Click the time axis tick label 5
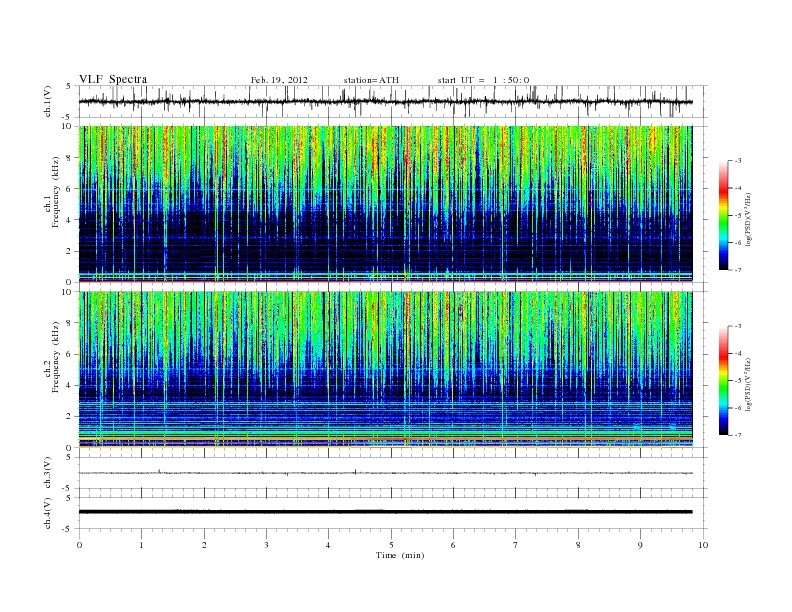The image size is (792, 612). [391, 545]
